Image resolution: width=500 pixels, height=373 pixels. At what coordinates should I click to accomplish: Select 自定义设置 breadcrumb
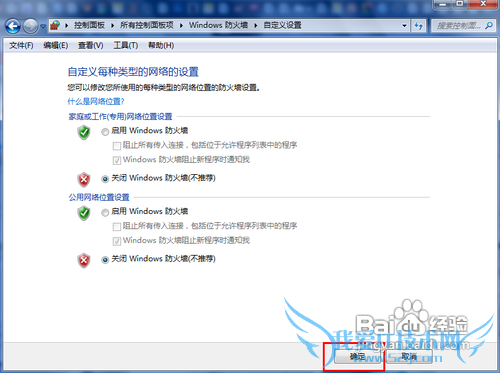click(x=282, y=25)
